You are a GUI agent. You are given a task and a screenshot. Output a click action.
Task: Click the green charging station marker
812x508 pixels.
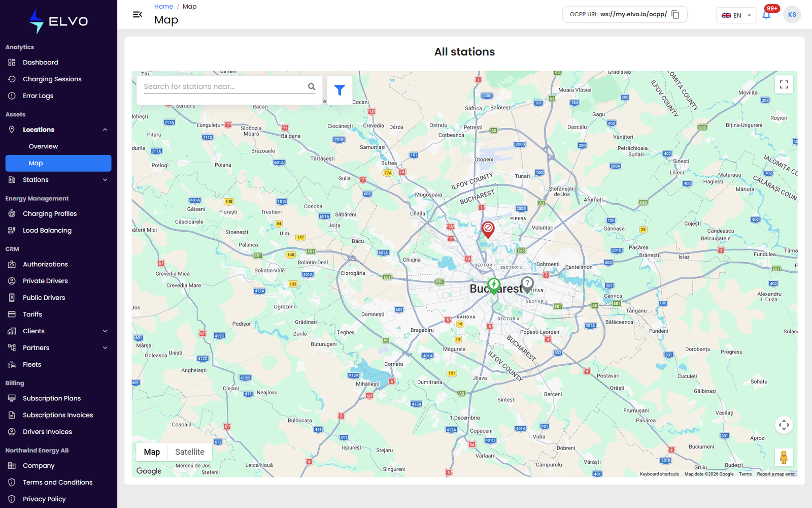494,286
